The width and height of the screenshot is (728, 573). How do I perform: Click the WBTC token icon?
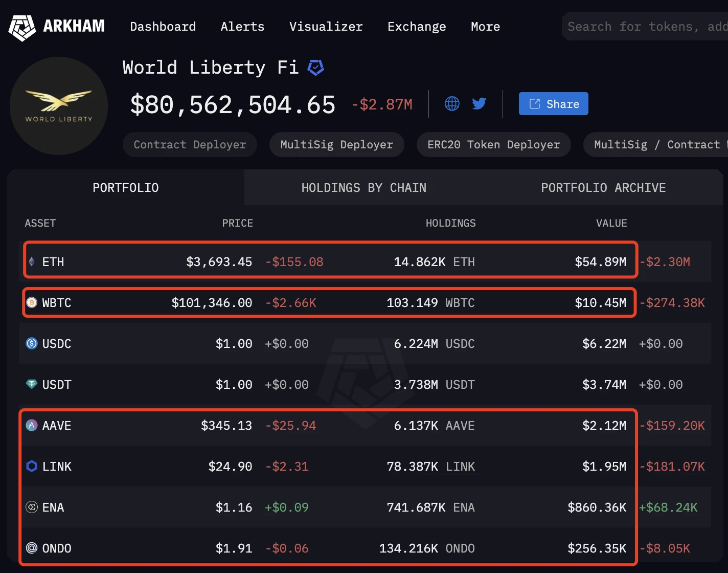point(32,303)
